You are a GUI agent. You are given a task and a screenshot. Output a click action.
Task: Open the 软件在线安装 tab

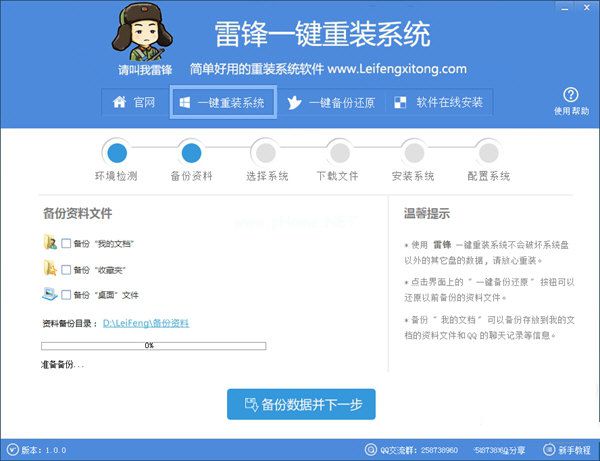[x=440, y=102]
